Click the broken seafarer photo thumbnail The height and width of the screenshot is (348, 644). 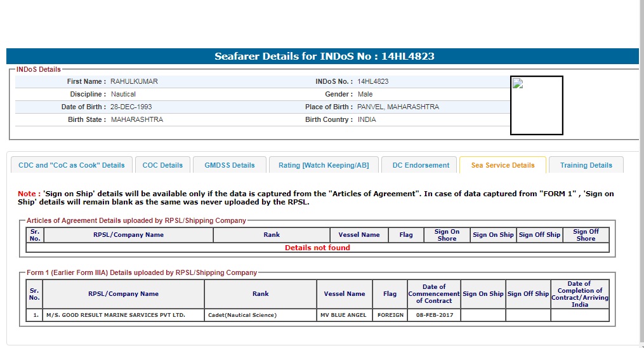pos(536,105)
